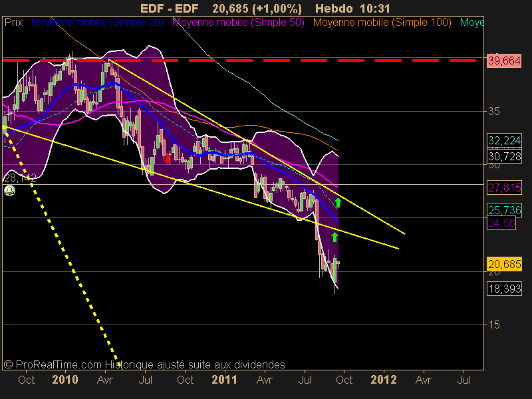Click the 2012 year label
Viewport: 532px width, 399px height.
pyautogui.click(x=384, y=380)
